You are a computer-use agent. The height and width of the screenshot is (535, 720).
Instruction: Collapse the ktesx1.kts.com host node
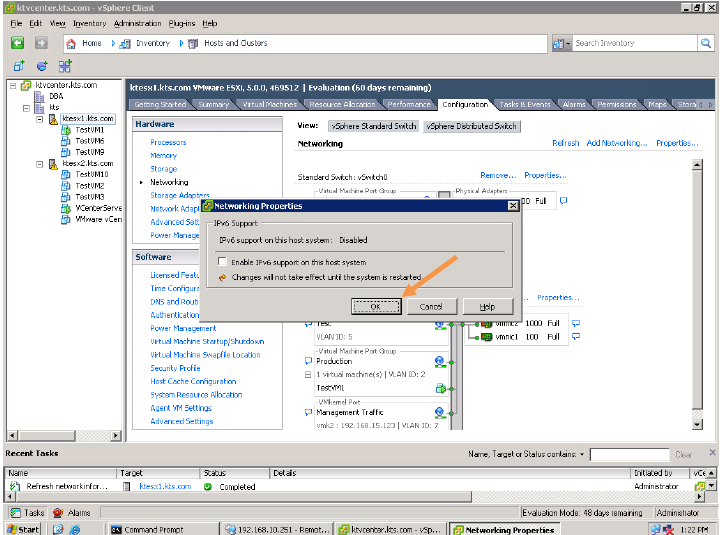40,119
